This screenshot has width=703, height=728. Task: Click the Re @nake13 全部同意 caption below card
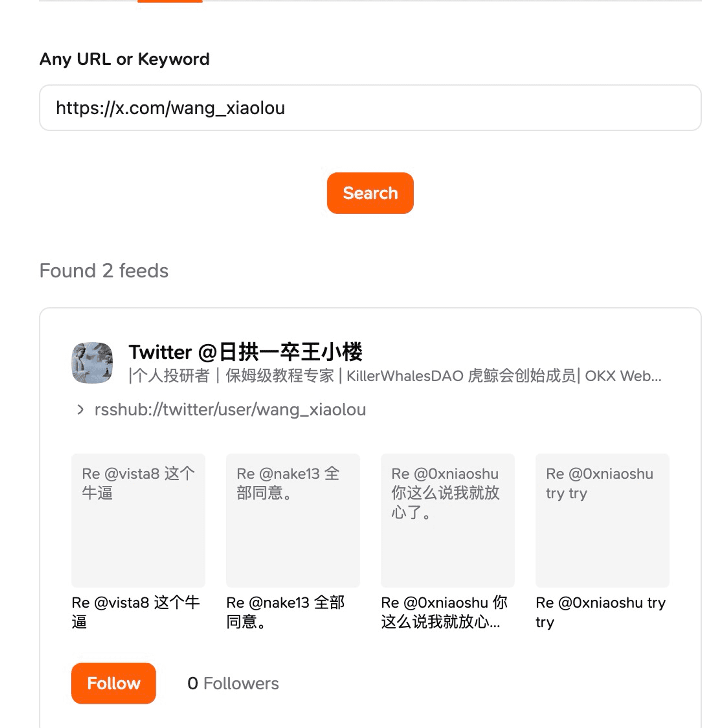click(285, 612)
